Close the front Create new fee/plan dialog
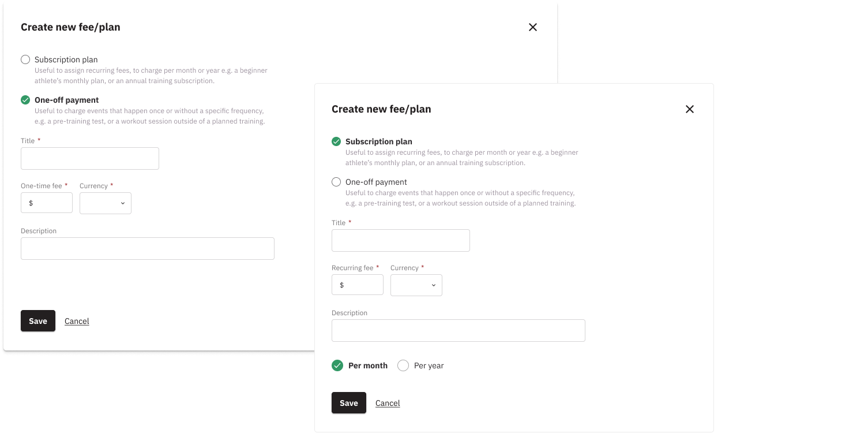Viewport: 868px width, 433px height. [x=689, y=109]
